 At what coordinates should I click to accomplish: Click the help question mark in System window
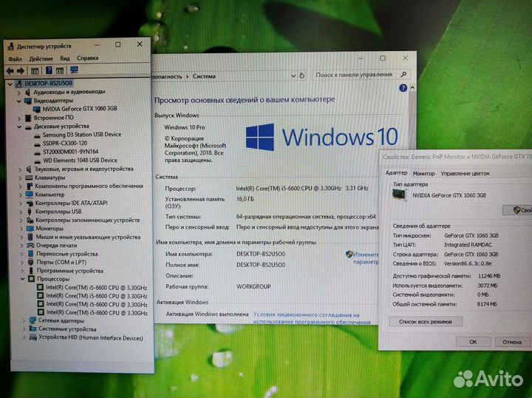(x=403, y=88)
